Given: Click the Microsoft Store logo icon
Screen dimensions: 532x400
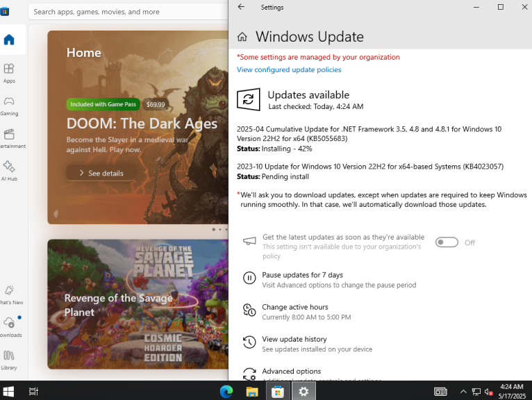Looking at the screenshot, I should coord(5,12).
